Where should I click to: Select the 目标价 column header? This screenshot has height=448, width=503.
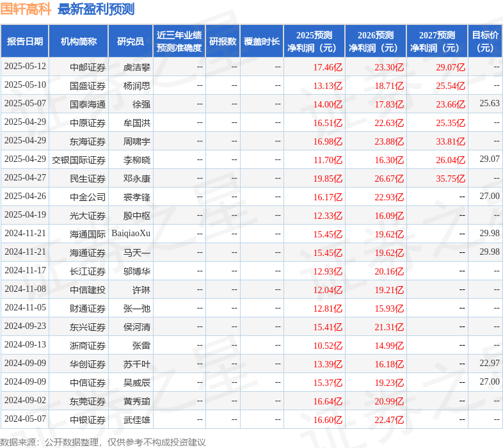486,42
